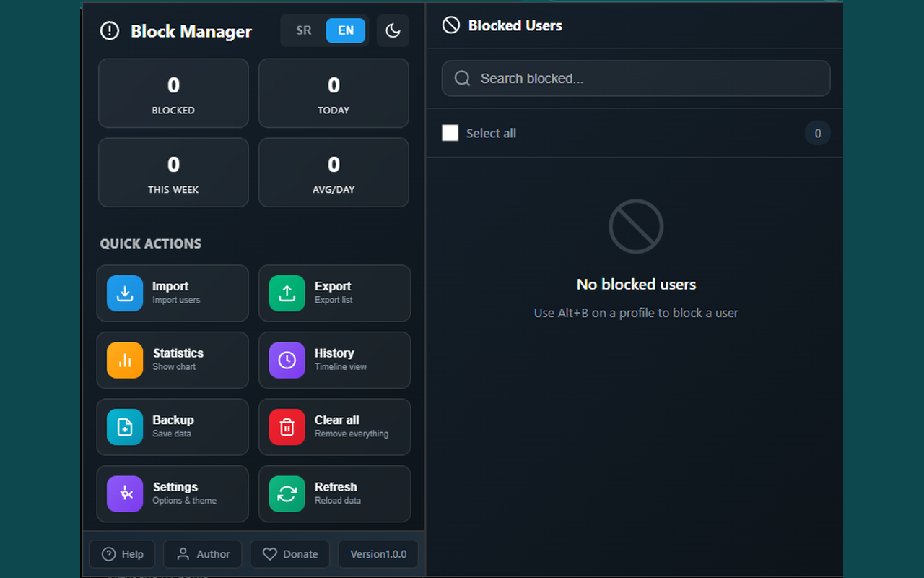Image resolution: width=924 pixels, height=578 pixels.
Task: Toggle dark theme with the moon icon
Action: (x=393, y=30)
